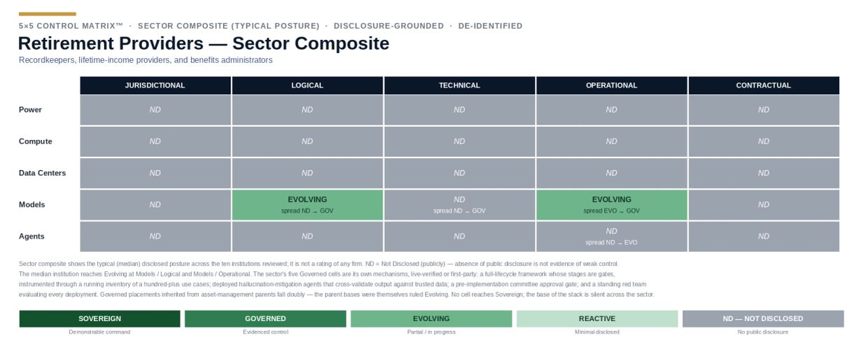
Task: Select the LOGICAL column header
Action: [x=307, y=85]
